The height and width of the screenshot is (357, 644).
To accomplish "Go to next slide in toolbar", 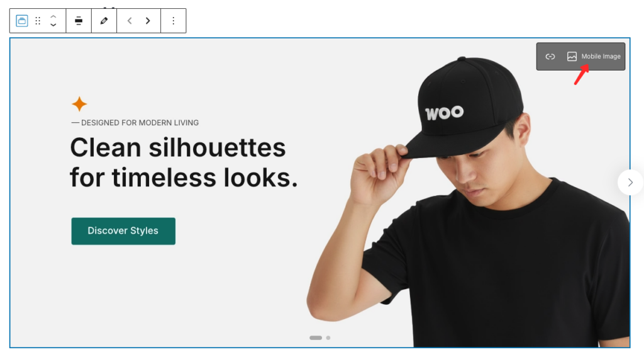I will click(148, 21).
